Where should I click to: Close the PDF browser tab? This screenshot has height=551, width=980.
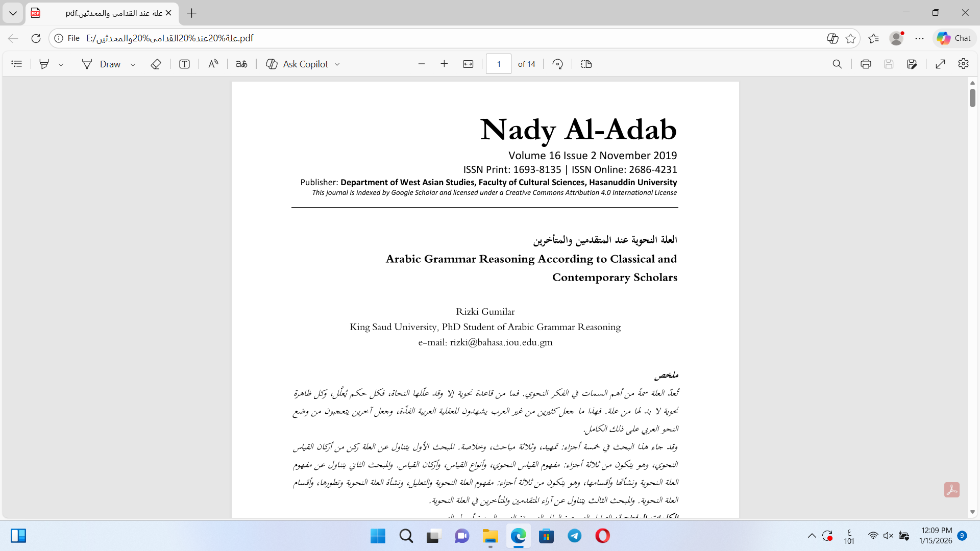(x=168, y=13)
